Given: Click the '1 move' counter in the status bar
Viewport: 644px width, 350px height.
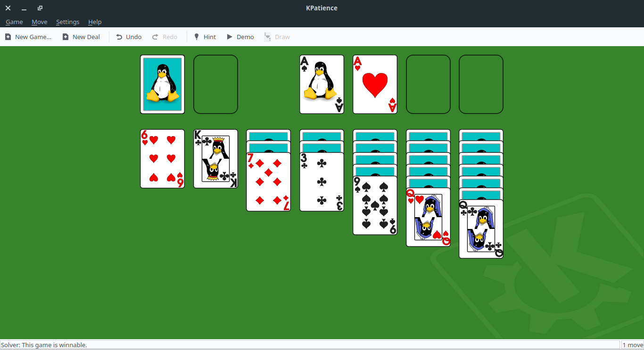Looking at the screenshot, I should tap(633, 345).
